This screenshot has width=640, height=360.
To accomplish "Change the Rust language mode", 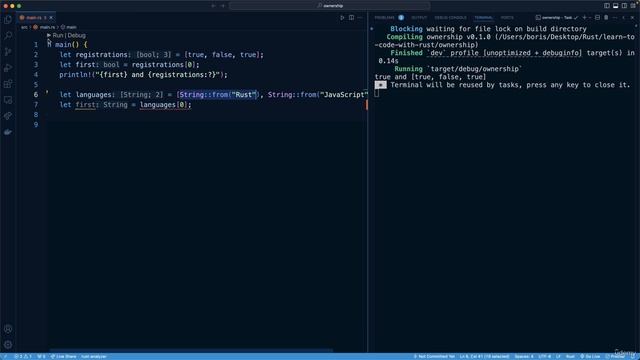I will (570, 356).
